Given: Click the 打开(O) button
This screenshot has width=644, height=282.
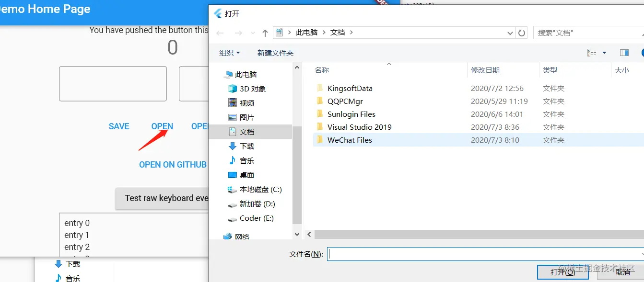Looking at the screenshot, I should click(562, 272).
